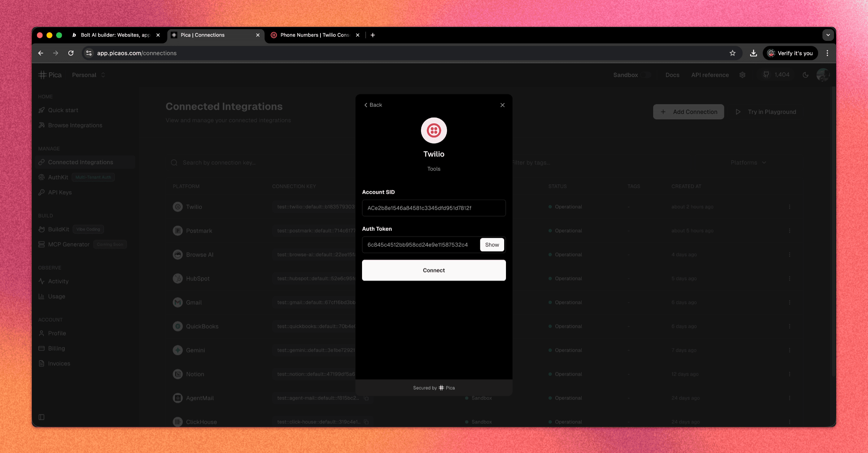
Task: Collapse the sidebar panel icon
Action: [x=42, y=417]
